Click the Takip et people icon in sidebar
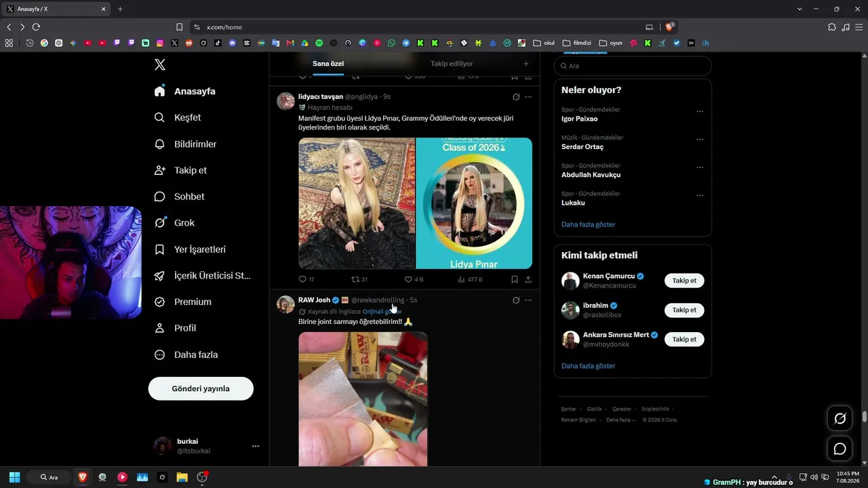The image size is (868, 488). point(160,170)
